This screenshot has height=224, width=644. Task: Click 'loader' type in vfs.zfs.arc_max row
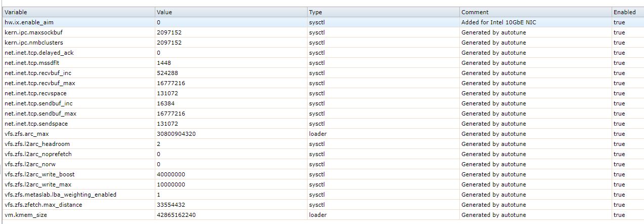coord(318,134)
